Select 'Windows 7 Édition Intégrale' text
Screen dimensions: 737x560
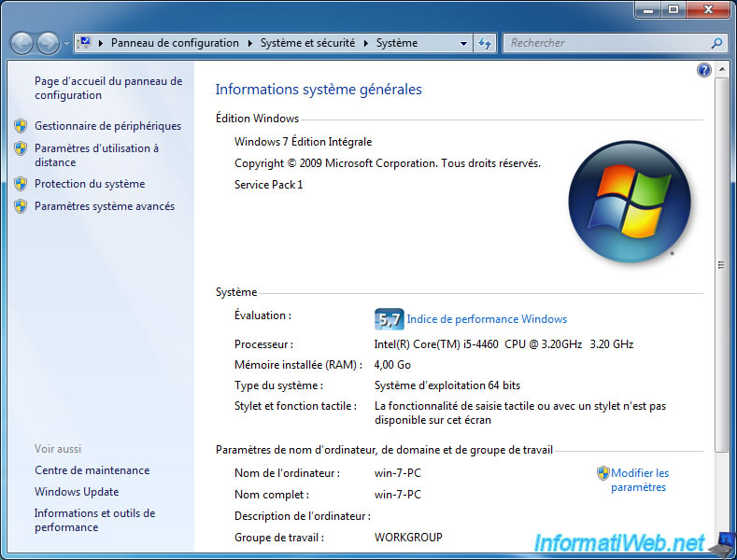304,142
